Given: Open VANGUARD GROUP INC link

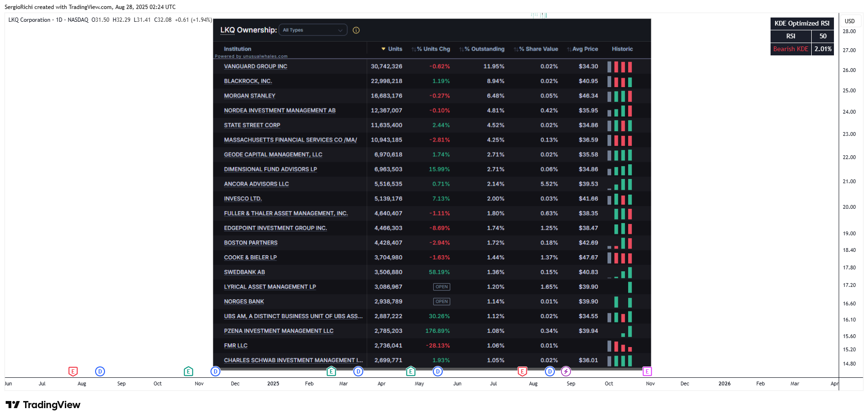Looking at the screenshot, I should (x=255, y=66).
